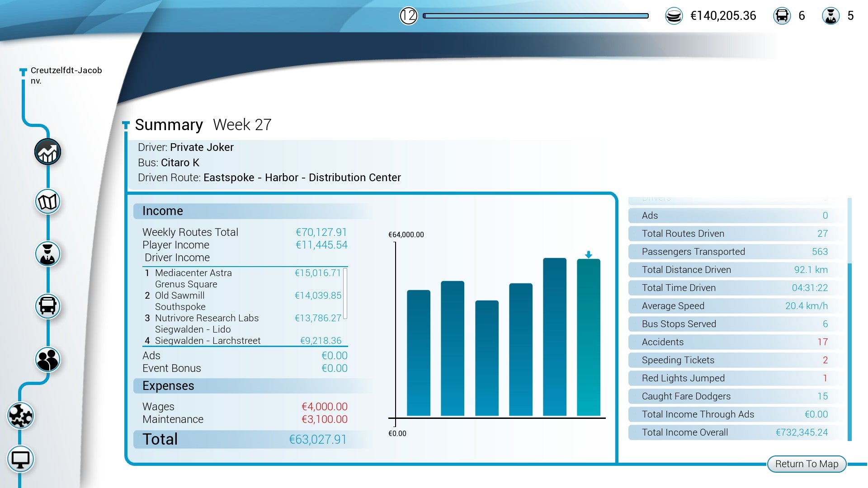
Task: Click the bus count icon in top bar
Action: [x=782, y=16]
